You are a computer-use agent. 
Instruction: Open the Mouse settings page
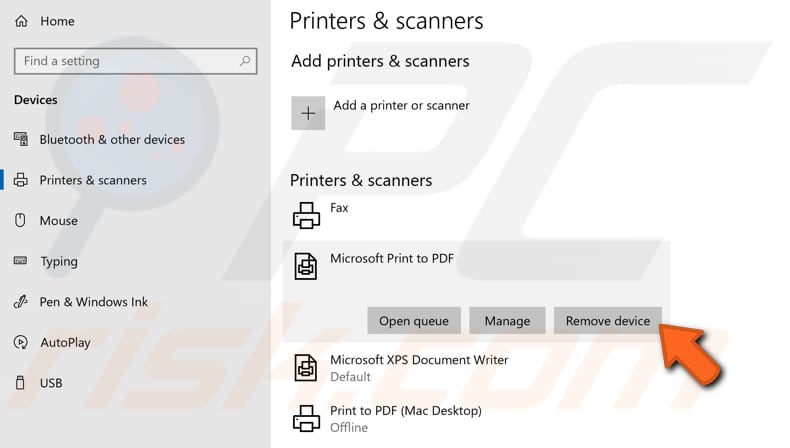pos(58,221)
